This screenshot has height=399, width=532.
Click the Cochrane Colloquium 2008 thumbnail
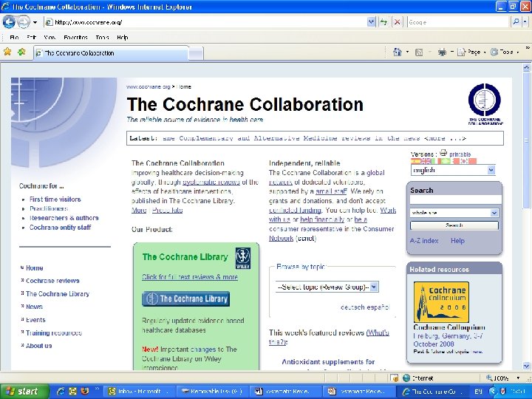coord(441,302)
